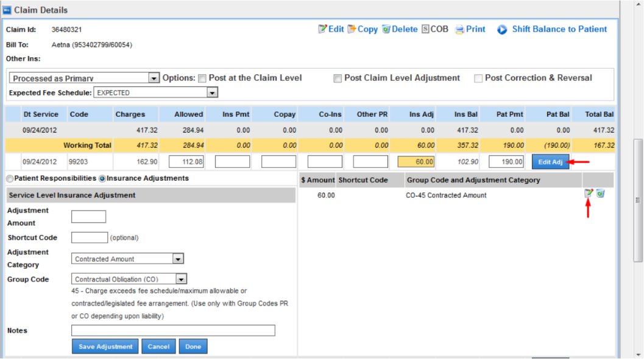Click the Delete trash icon in toolbar
The height and width of the screenshot is (359, 644).
(x=386, y=29)
